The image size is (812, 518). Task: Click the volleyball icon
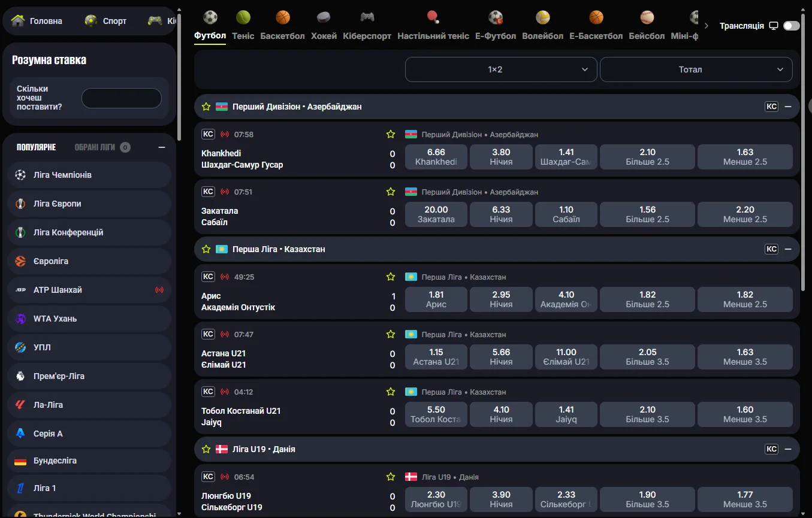pyautogui.click(x=543, y=17)
